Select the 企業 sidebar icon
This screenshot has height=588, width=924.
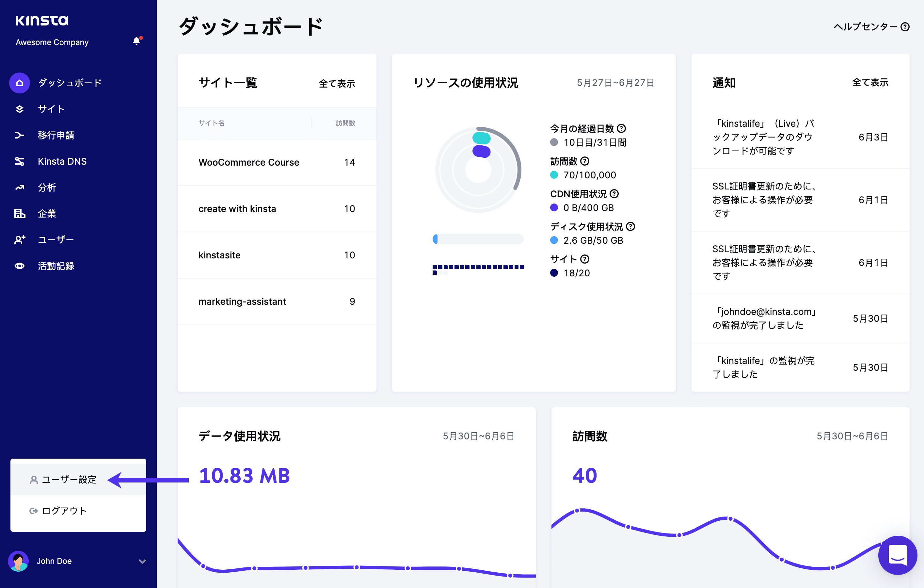click(x=19, y=213)
